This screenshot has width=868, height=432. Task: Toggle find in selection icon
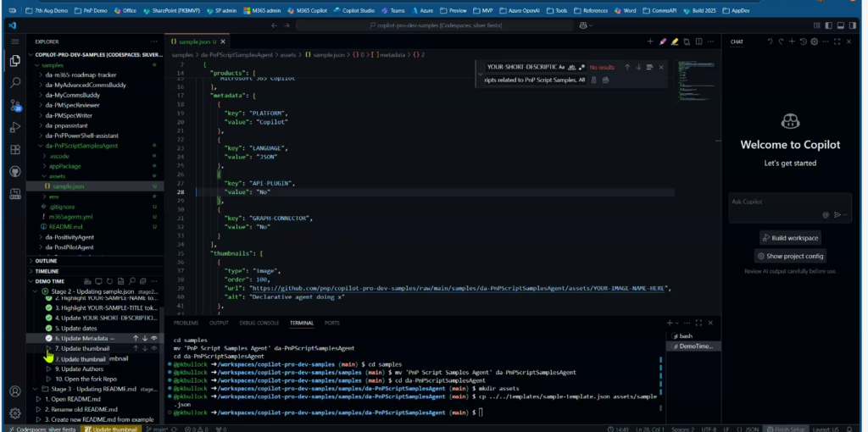pos(649,67)
